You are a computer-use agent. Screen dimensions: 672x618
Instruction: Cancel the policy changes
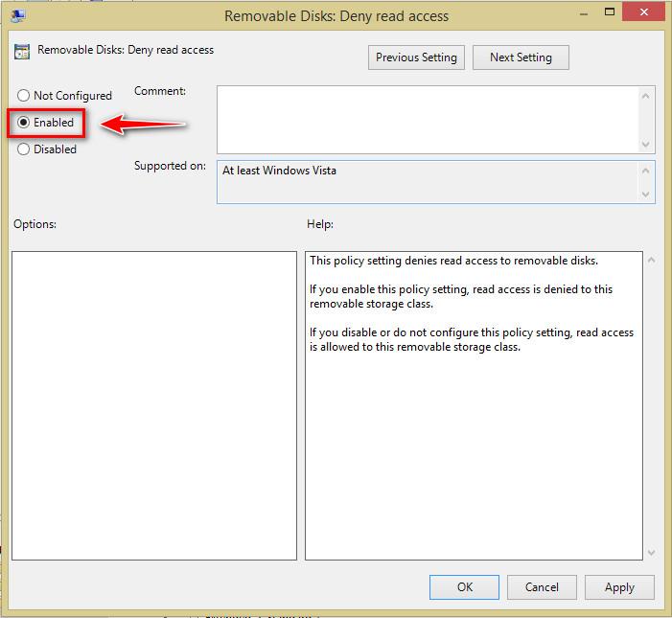[542, 587]
